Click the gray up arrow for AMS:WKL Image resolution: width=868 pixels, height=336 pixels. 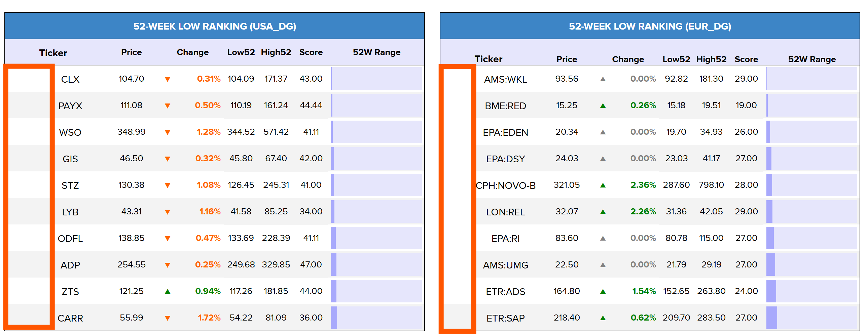(x=603, y=79)
